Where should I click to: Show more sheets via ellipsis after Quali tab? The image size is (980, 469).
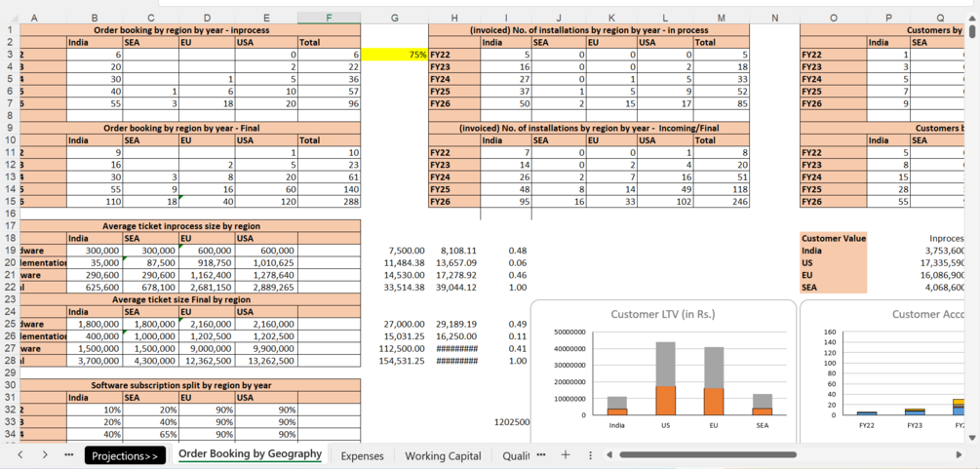[541, 455]
